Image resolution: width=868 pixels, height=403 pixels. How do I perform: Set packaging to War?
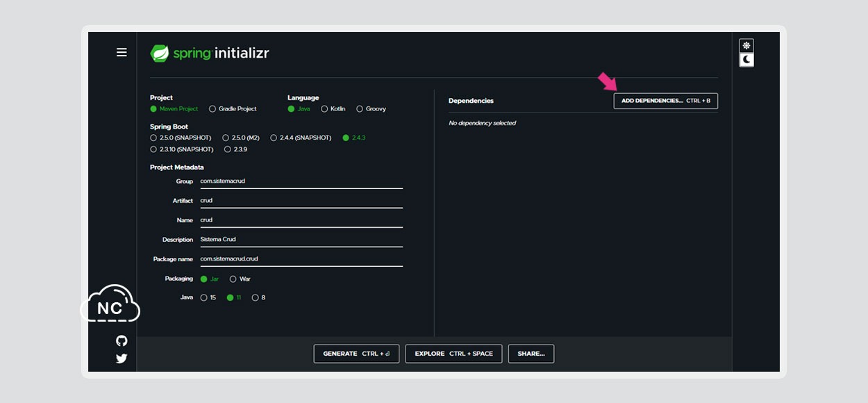click(240, 279)
